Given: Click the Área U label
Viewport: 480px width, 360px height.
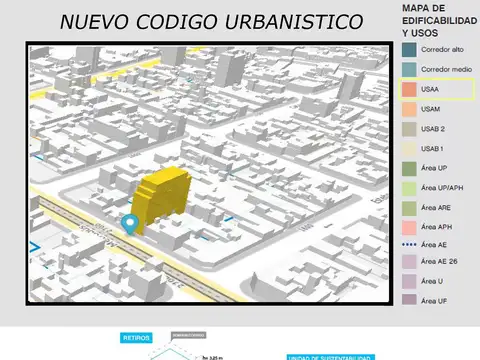Looking at the screenshot, I should pyautogui.click(x=432, y=281).
